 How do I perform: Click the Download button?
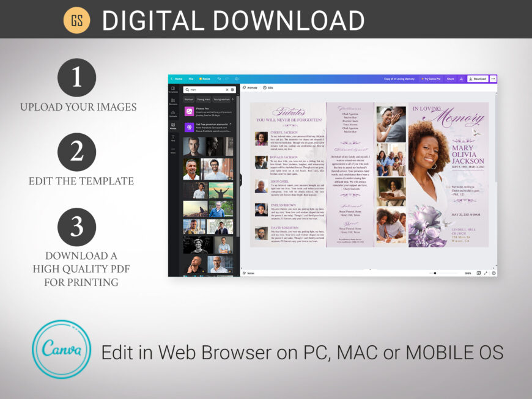478,79
